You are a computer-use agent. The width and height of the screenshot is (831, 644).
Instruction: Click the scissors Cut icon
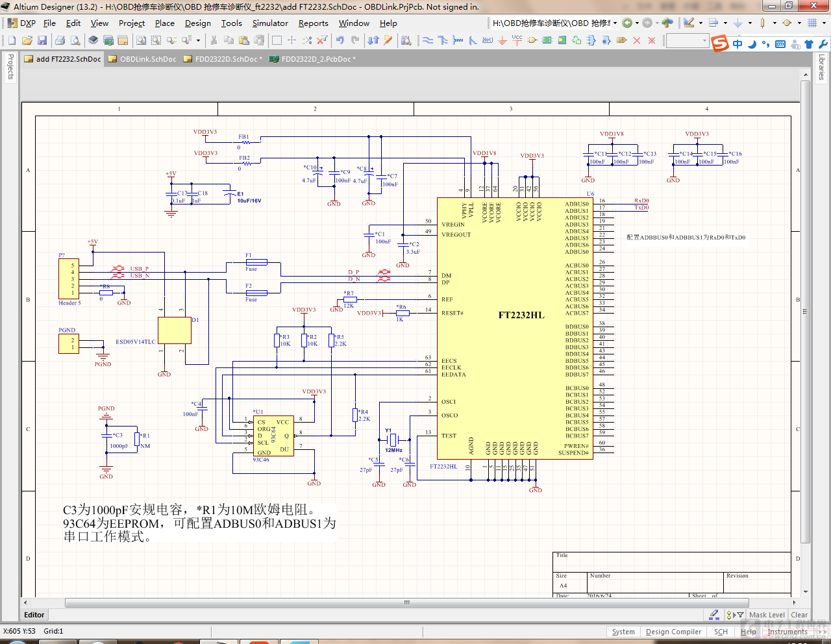tap(214, 40)
